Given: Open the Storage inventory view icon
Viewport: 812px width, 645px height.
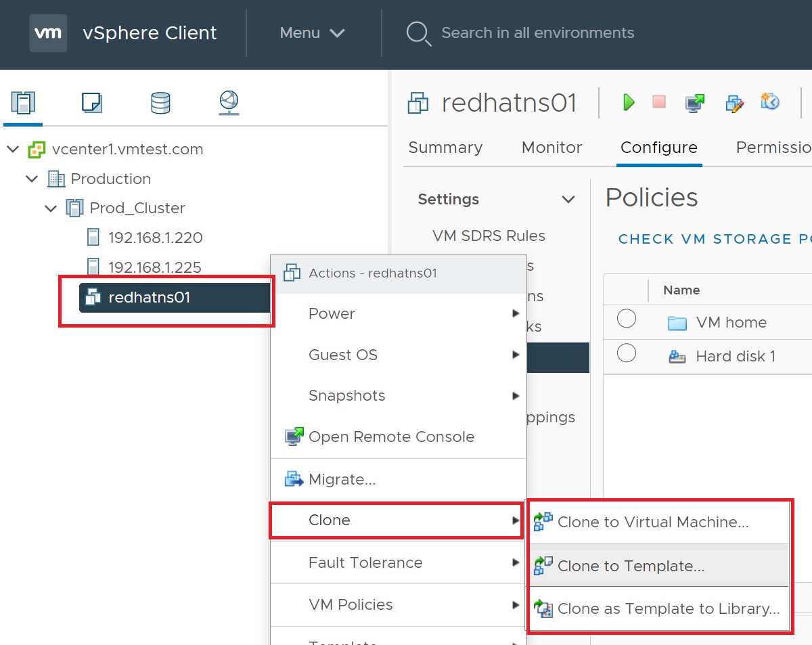Looking at the screenshot, I should click(160, 103).
